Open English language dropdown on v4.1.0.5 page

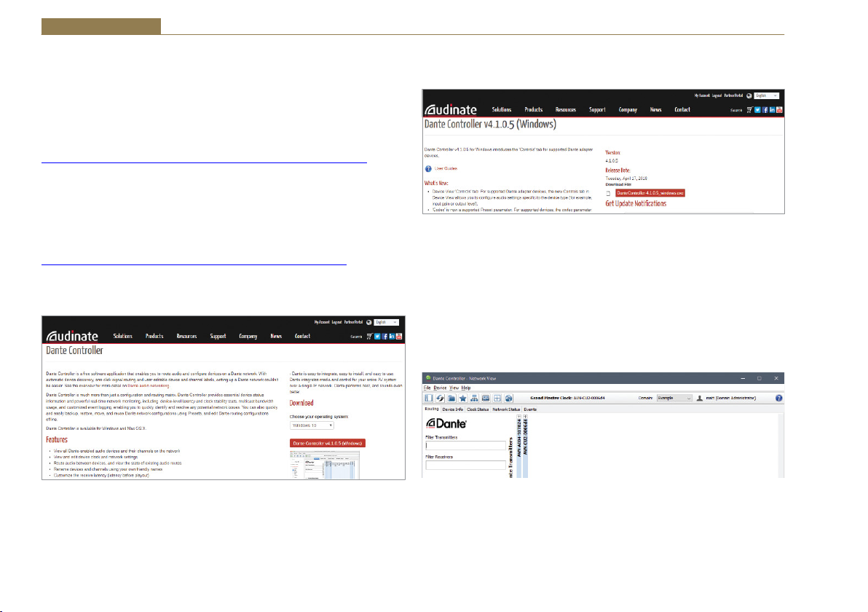tap(767, 96)
